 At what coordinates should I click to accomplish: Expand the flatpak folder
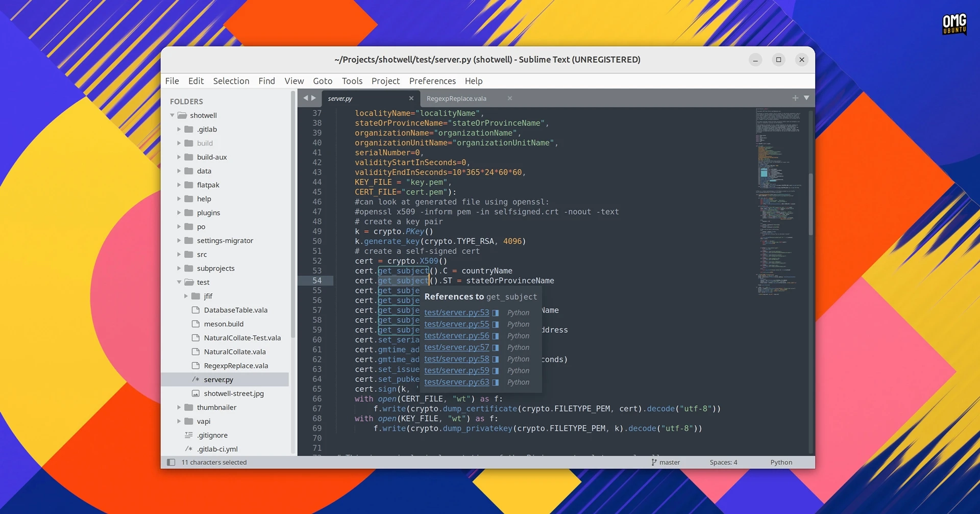click(179, 185)
